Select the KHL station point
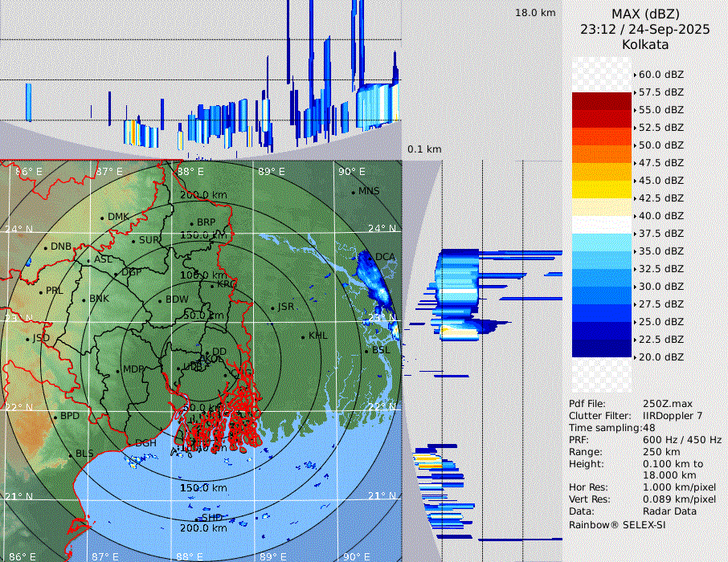Screen dimensions: 728x562 pos(303,336)
